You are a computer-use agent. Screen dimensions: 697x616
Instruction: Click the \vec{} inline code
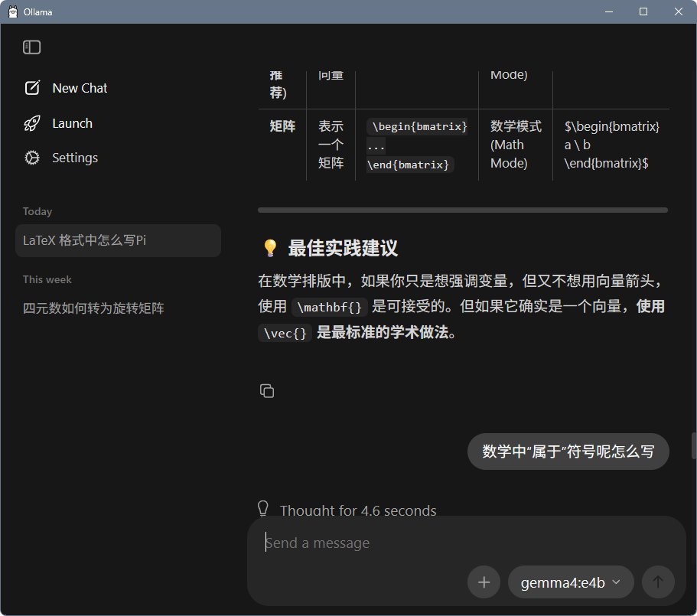click(x=285, y=334)
